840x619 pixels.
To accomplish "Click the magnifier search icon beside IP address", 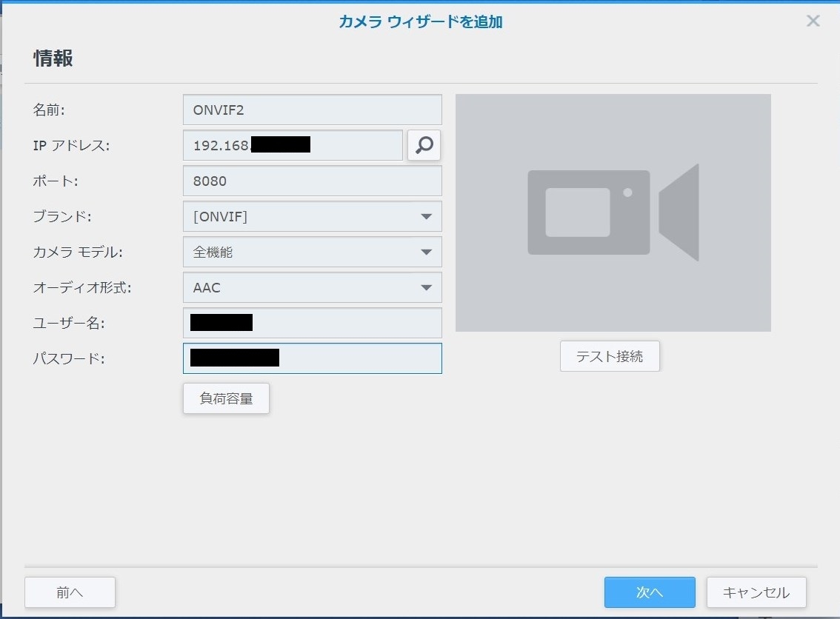I will click(424, 145).
